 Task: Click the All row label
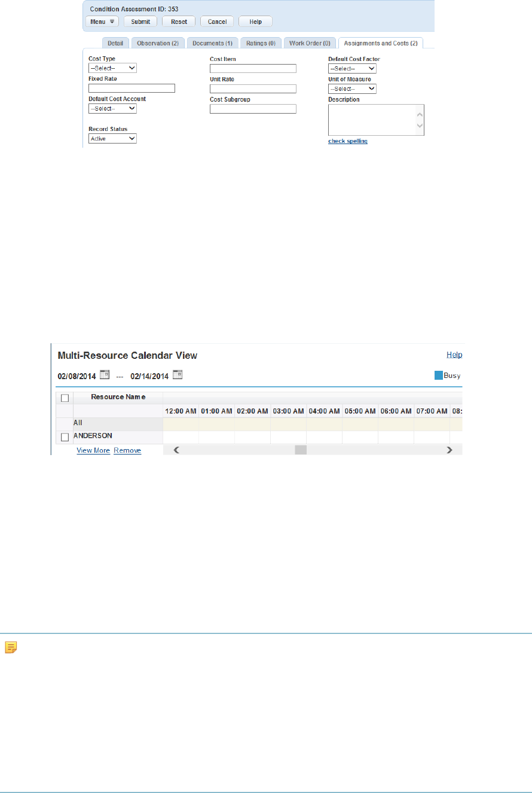pyautogui.click(x=78, y=422)
